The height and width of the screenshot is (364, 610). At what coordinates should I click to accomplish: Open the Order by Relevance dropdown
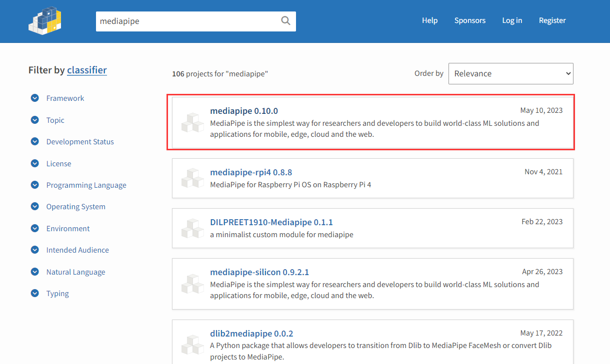tap(510, 73)
